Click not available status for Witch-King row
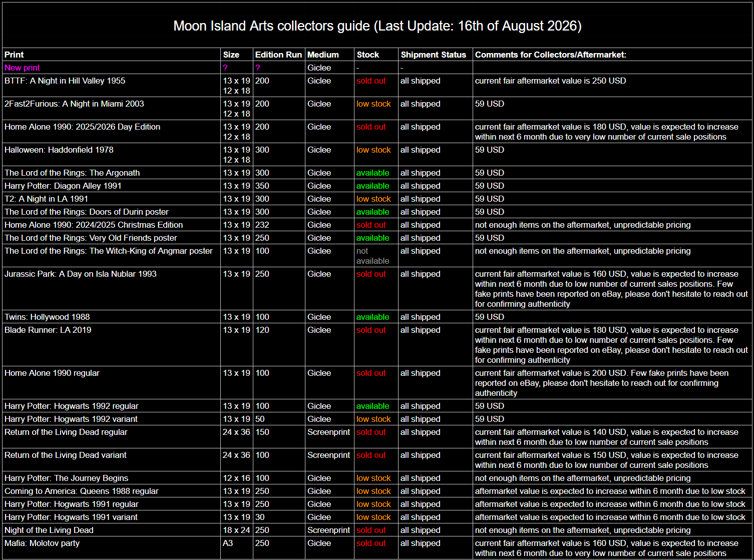The width and height of the screenshot is (754, 560). click(x=372, y=256)
